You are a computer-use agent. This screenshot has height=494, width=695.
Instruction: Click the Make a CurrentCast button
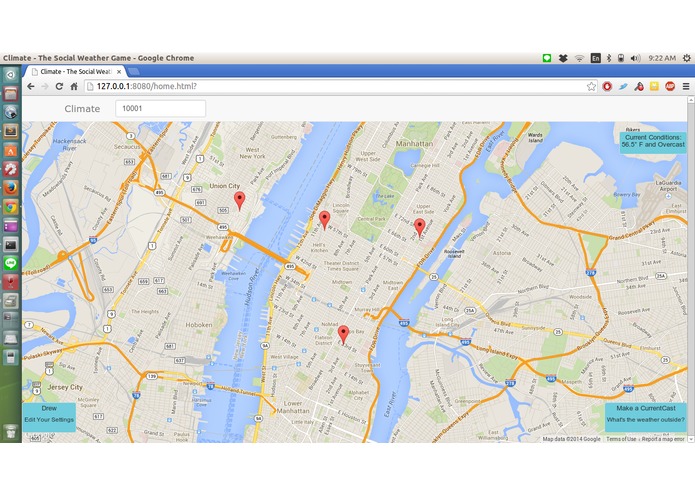(x=645, y=417)
